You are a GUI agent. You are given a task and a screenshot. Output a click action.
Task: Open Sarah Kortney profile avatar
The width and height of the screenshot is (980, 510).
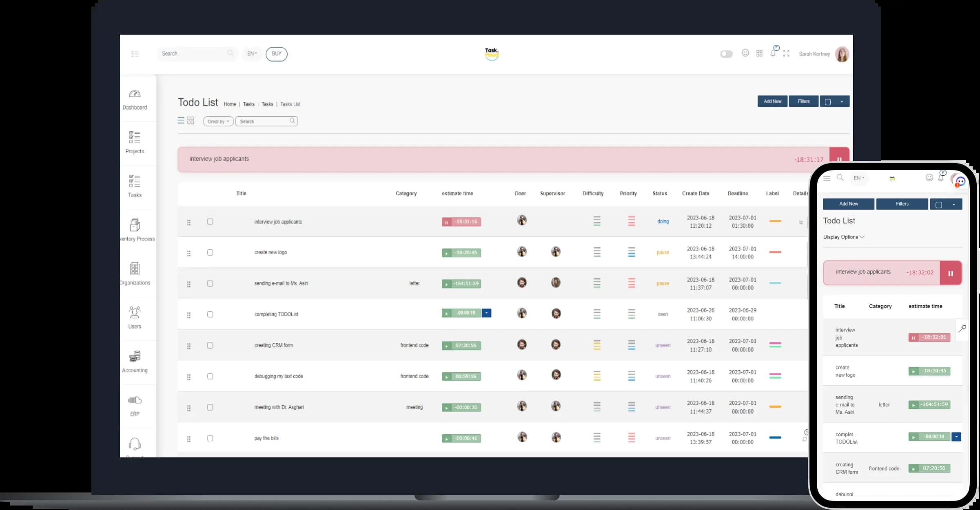tap(842, 54)
